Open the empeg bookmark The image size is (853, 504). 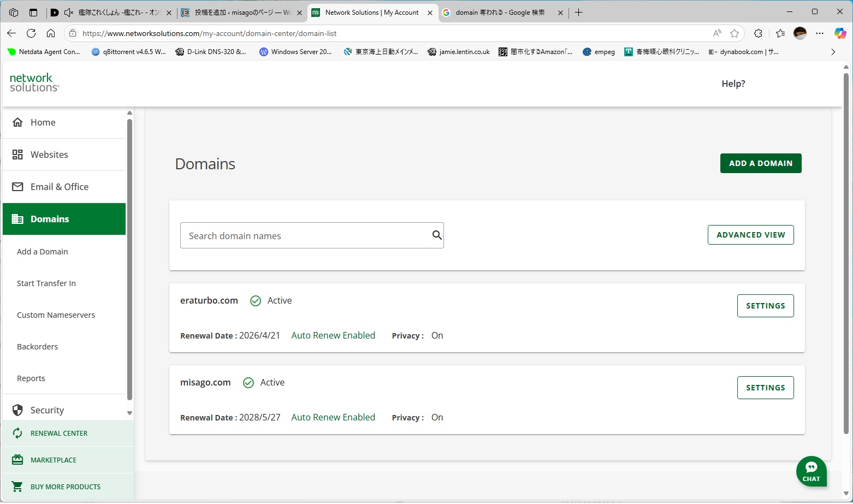599,52
